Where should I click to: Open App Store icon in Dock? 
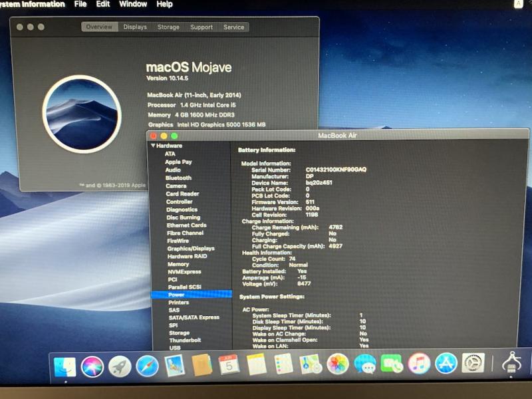click(446, 363)
